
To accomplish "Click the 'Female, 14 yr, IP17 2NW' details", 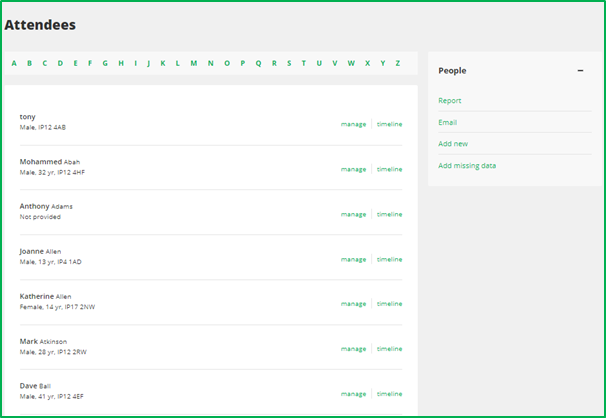I will pyautogui.click(x=57, y=307).
